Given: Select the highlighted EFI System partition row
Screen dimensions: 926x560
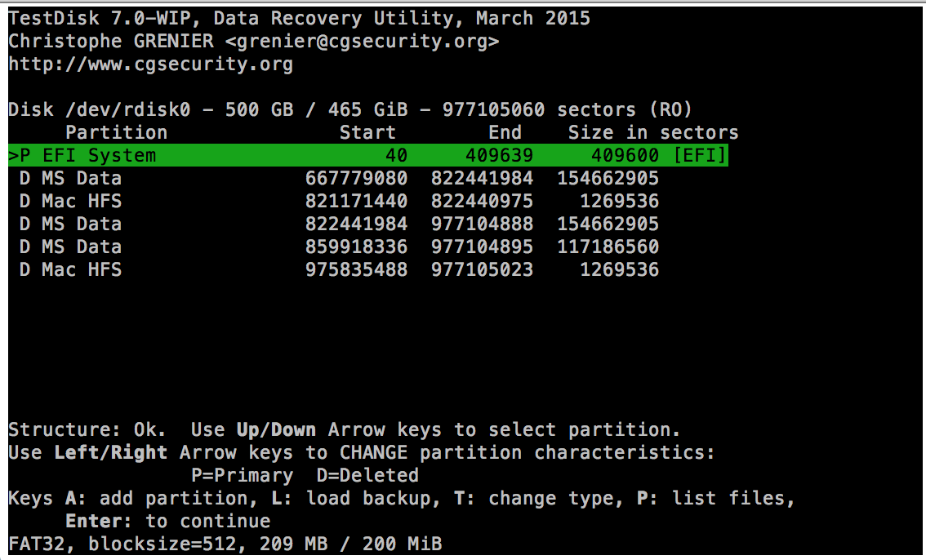Looking at the screenshot, I should click(368, 155).
